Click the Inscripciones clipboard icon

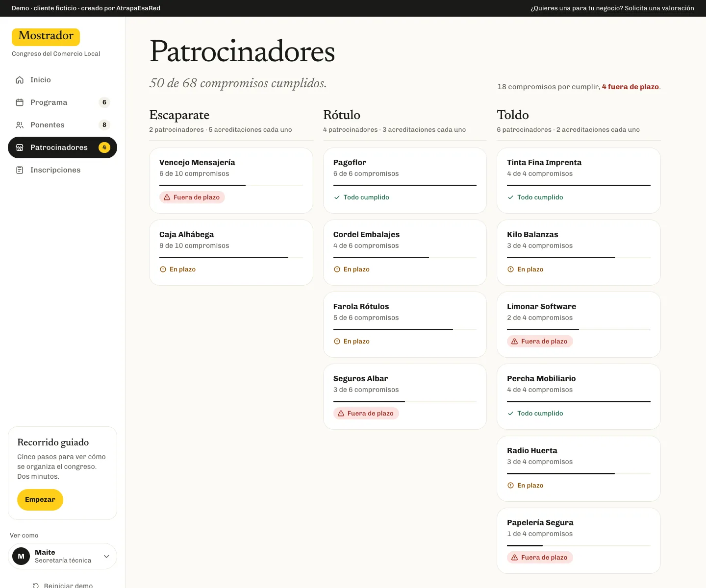[20, 170]
